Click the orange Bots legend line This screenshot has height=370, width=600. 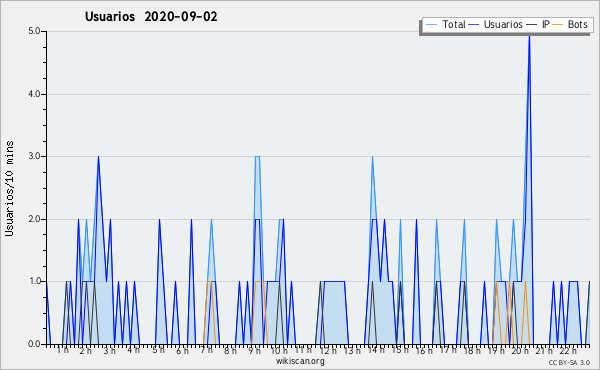558,25
